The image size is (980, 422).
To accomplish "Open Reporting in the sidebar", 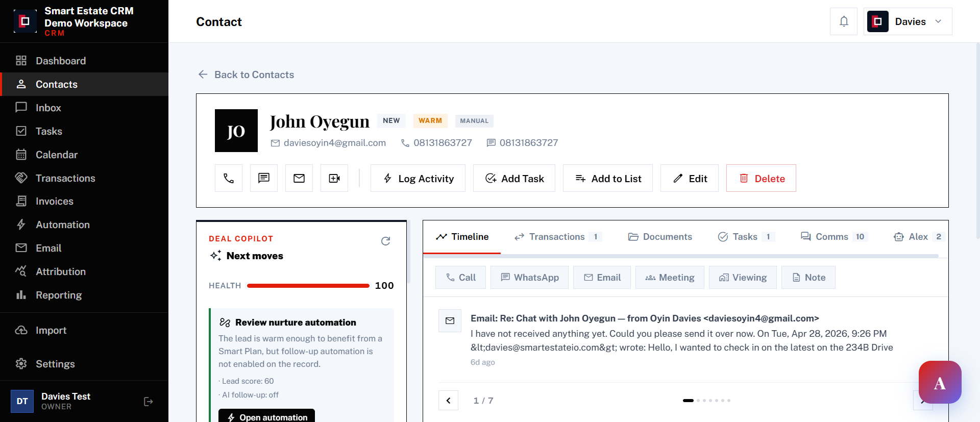I will tap(84, 295).
